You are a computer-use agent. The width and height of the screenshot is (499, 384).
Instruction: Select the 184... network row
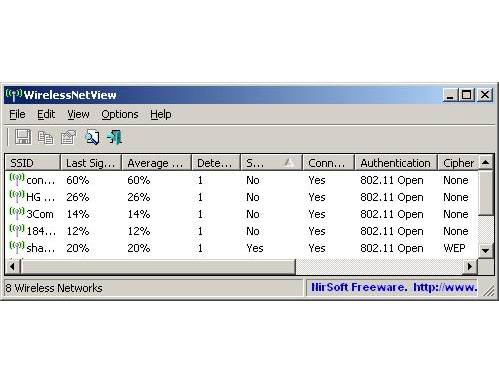241,231
